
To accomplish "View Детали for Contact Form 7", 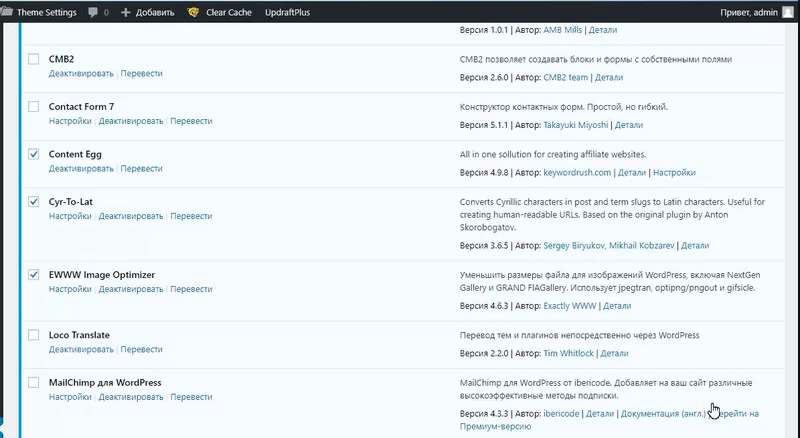I will click(x=629, y=125).
